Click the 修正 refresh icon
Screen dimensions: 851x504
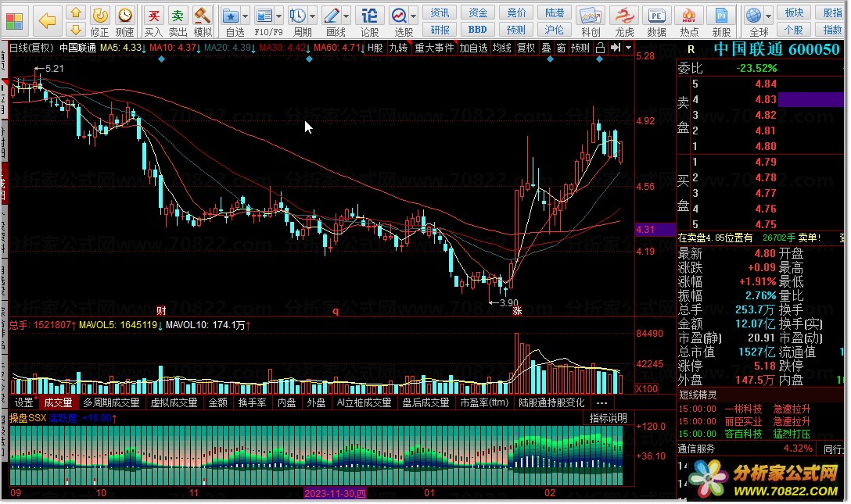coord(99,15)
